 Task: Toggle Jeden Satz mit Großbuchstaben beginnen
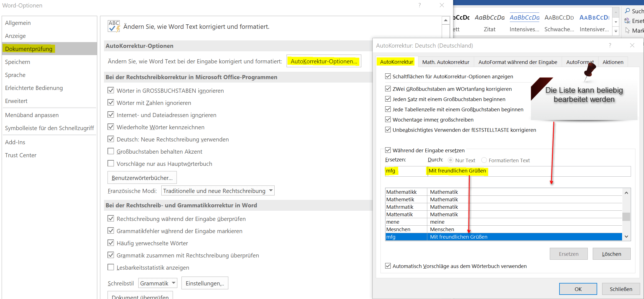click(388, 99)
